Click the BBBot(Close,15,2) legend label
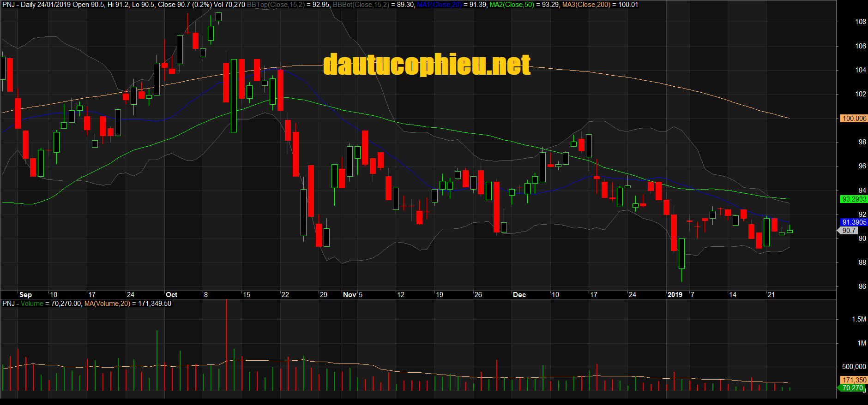 point(361,5)
